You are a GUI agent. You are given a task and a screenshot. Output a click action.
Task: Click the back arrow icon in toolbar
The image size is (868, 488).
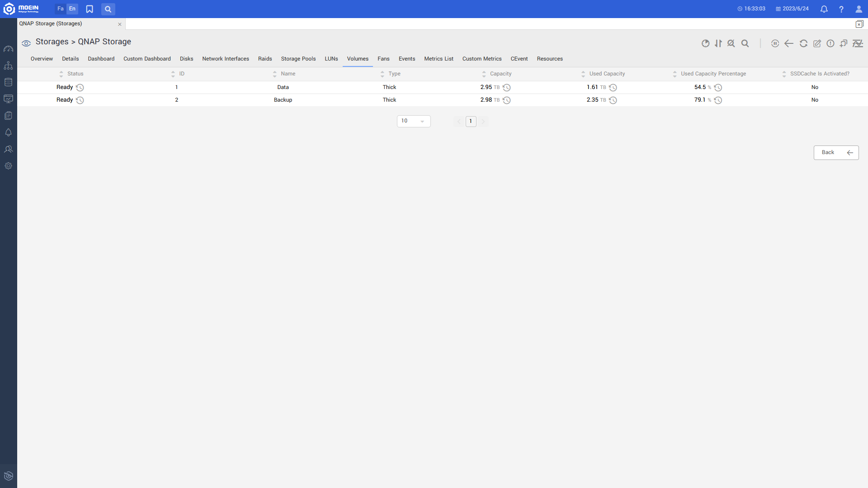click(x=789, y=43)
